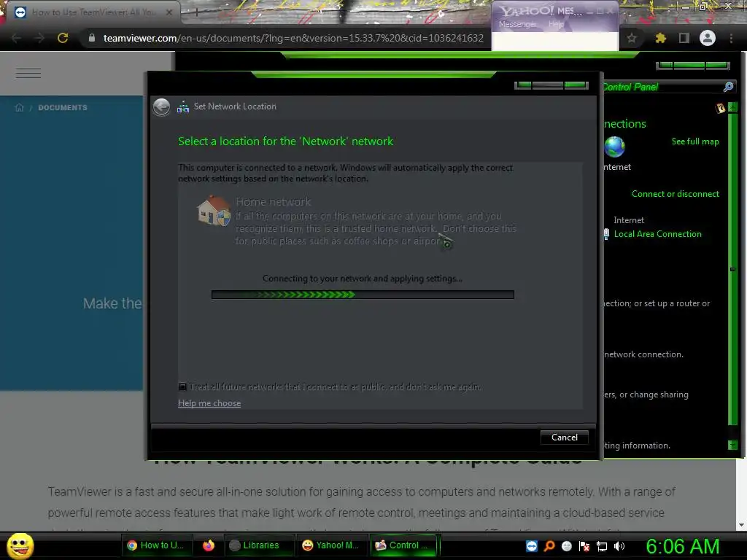
Task: Open Chrome three-dot menu
Action: tap(731, 38)
